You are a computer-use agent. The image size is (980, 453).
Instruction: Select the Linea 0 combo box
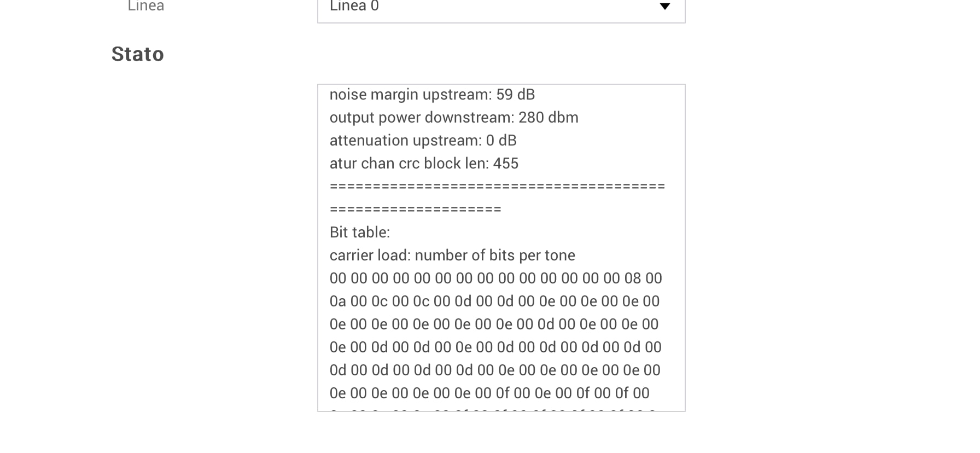pos(501,8)
